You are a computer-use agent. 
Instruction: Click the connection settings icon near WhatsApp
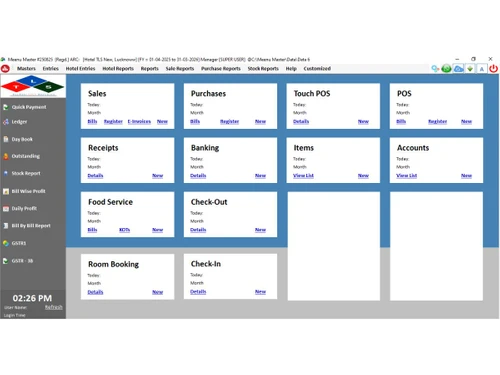[x=435, y=69]
